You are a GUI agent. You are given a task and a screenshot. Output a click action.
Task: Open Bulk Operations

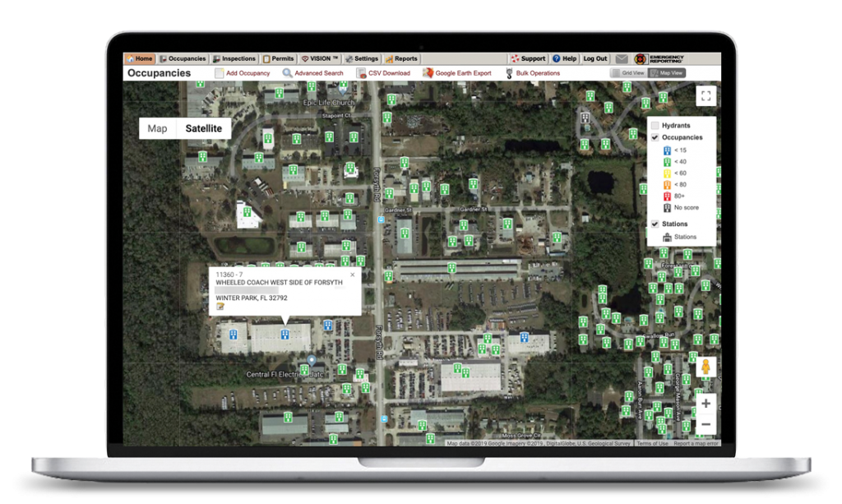pyautogui.click(x=538, y=73)
